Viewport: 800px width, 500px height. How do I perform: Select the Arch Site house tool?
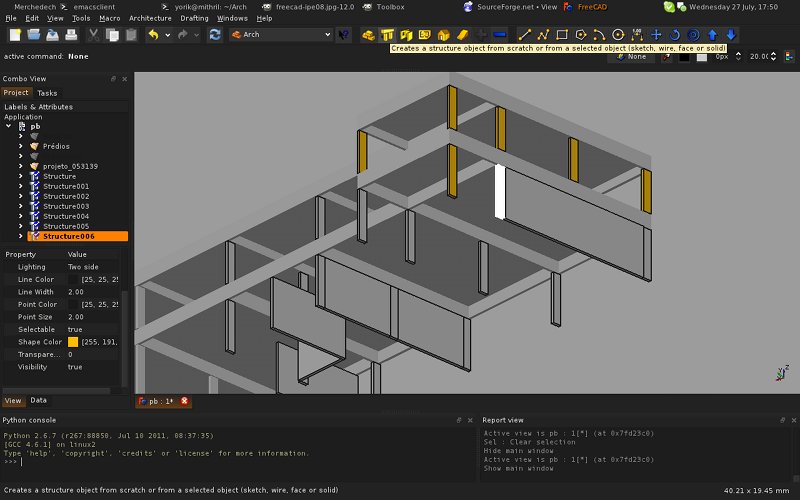tap(443, 35)
